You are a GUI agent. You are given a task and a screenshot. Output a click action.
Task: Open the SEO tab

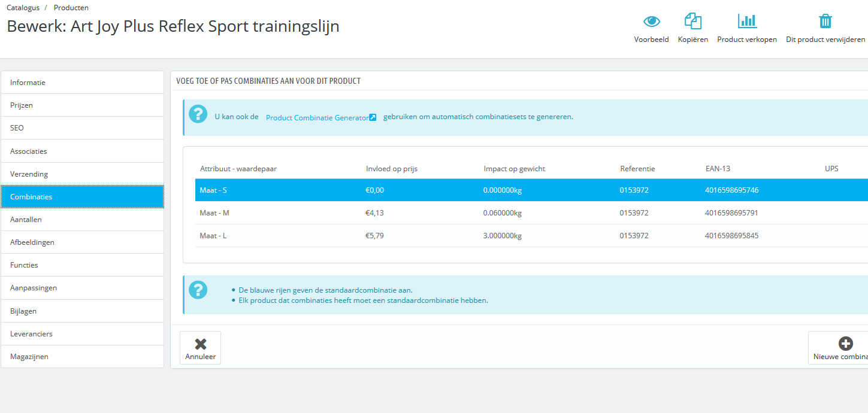point(82,128)
